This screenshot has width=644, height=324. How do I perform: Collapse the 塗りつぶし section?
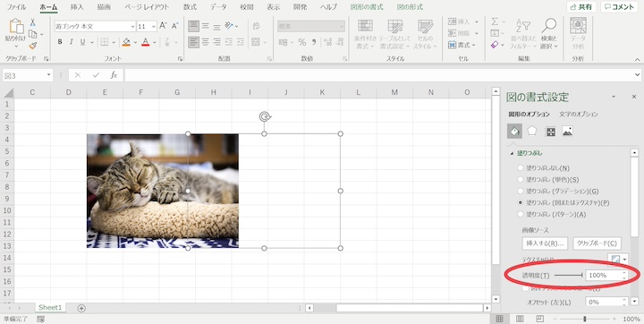(512, 153)
